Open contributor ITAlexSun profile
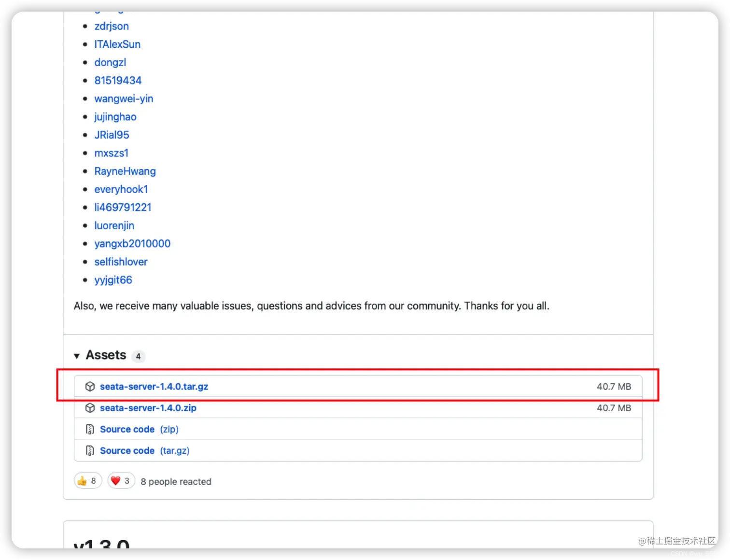 pos(117,44)
